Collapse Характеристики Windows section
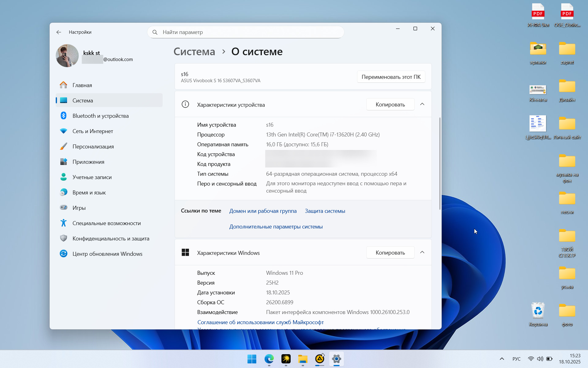This screenshot has width=588, height=368. pyautogui.click(x=422, y=252)
